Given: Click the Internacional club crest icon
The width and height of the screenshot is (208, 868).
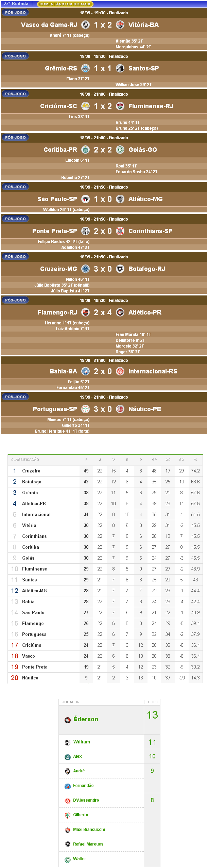Looking at the screenshot, I should [x=120, y=371].
